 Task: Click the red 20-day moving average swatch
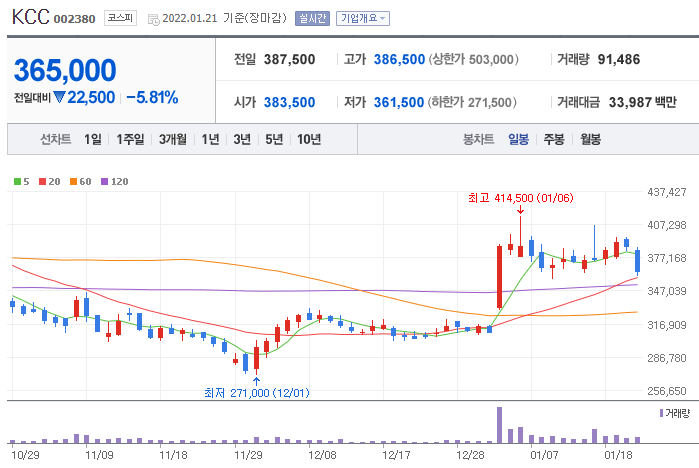(x=43, y=181)
